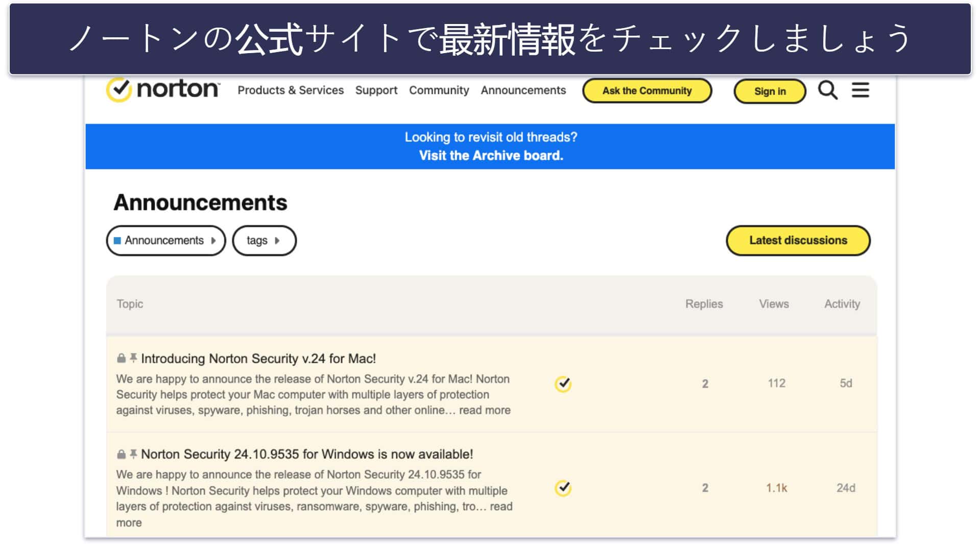The width and height of the screenshot is (980, 544).
Task: Click blue square icon in Announcements filter
Action: [117, 241]
